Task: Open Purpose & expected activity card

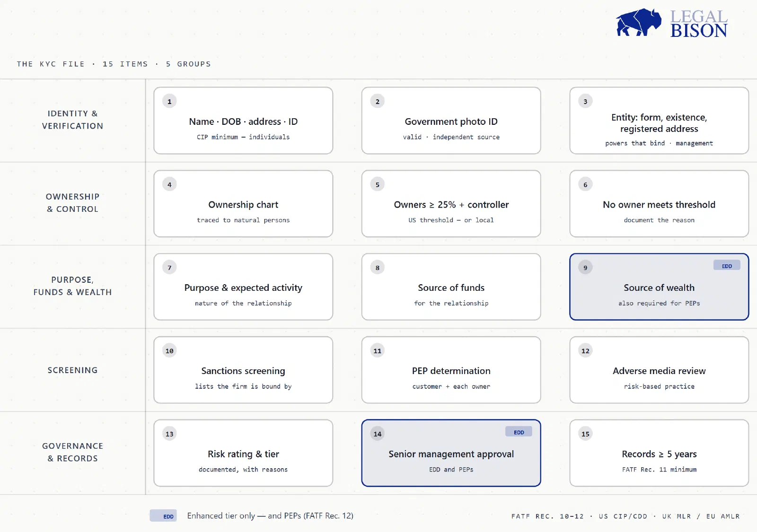Action: [x=243, y=287]
